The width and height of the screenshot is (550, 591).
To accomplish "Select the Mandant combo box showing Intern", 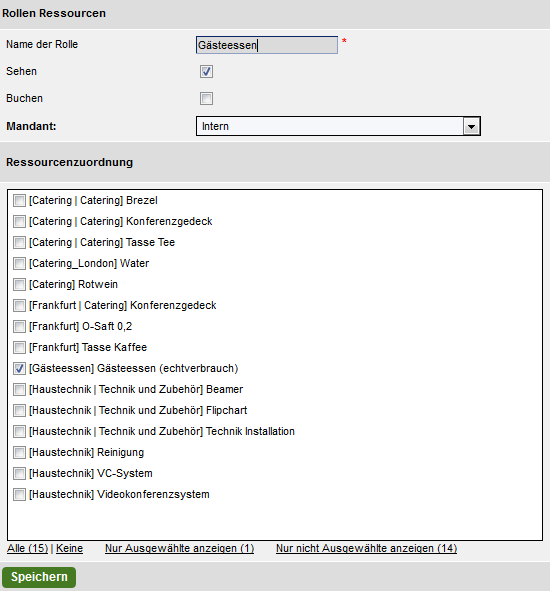I will 338,126.
